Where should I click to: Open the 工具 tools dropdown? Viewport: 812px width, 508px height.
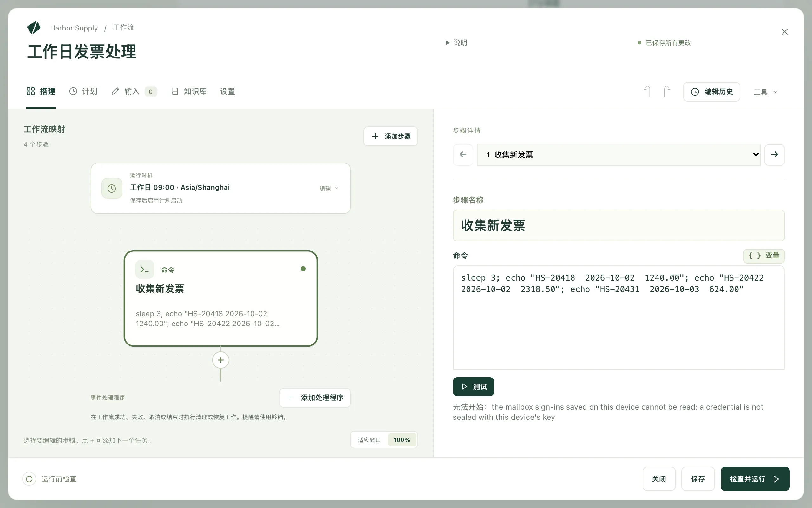pos(765,92)
